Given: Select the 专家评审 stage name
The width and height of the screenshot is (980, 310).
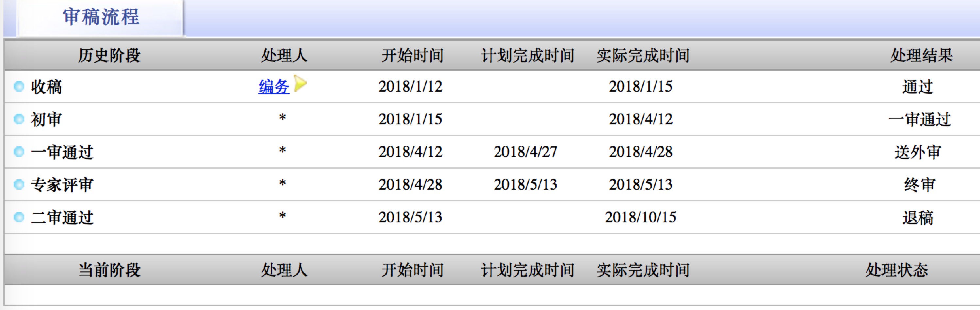Looking at the screenshot, I should pos(62,185).
